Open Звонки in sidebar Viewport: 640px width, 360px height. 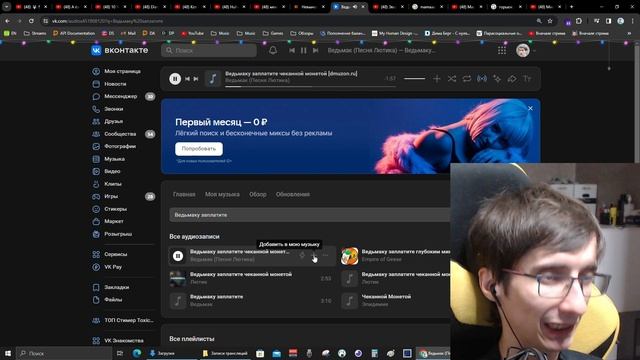coord(113,109)
